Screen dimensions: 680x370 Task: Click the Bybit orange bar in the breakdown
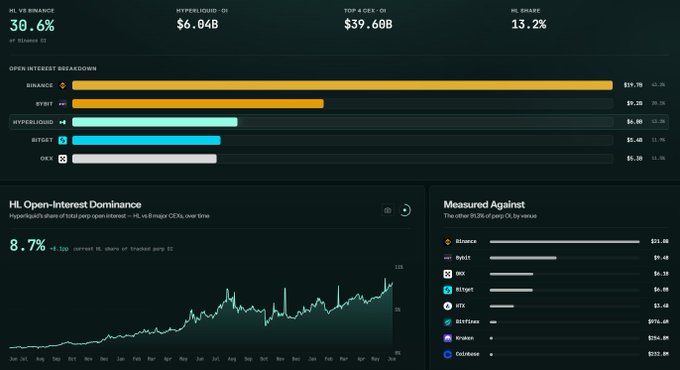pos(198,104)
